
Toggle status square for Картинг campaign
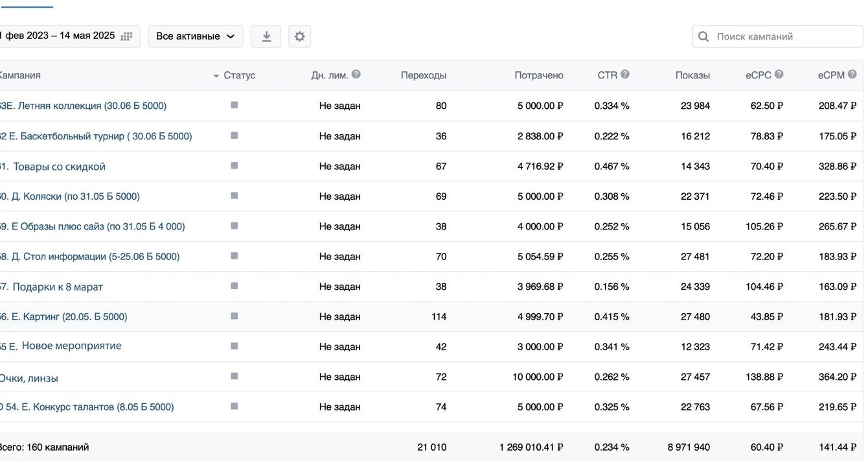[234, 316]
